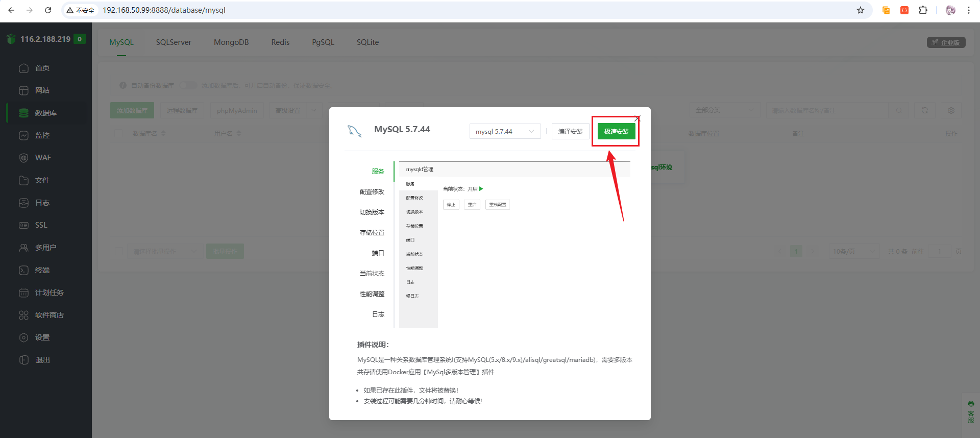Image resolution: width=980 pixels, height=438 pixels.
Task: Click the browser reload icon
Action: pos(48,10)
